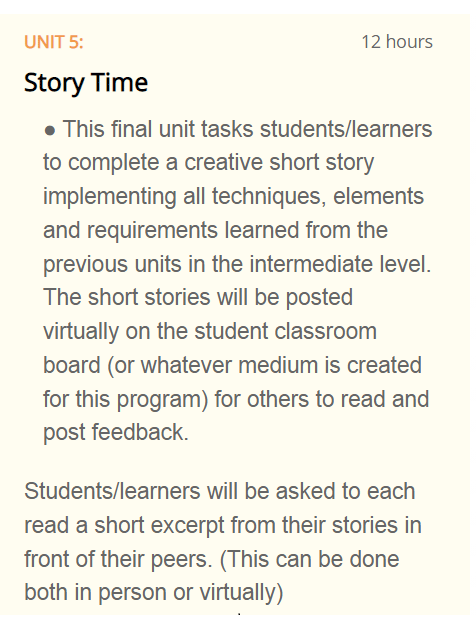Select the Story Time heading

pyautogui.click(x=86, y=83)
